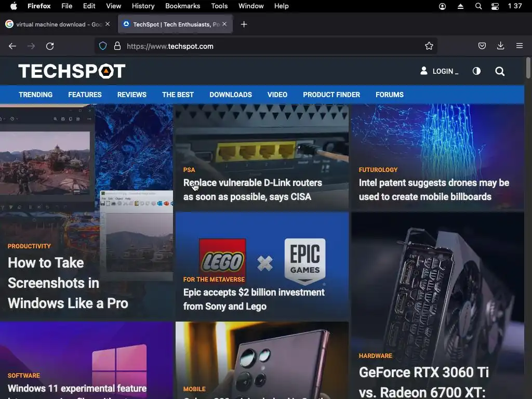Open the Firefox downloads panel
This screenshot has height=399, width=532.
pyautogui.click(x=500, y=46)
